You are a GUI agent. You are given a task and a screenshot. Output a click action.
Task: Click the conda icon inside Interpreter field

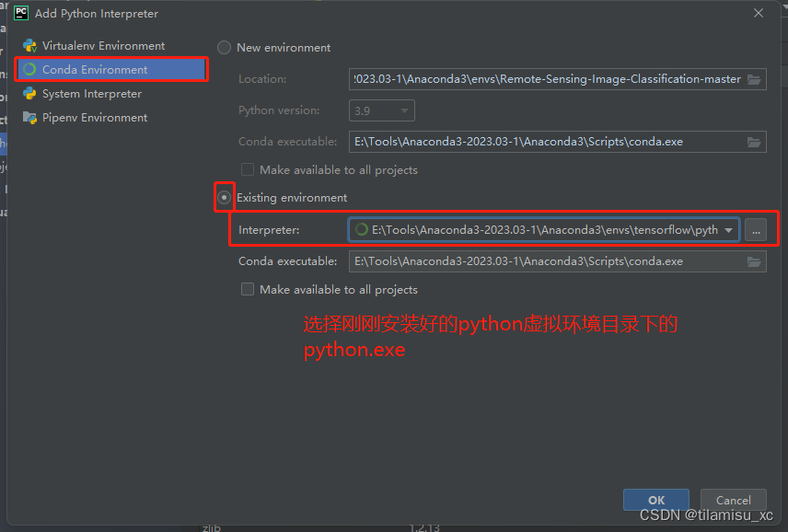[362, 229]
